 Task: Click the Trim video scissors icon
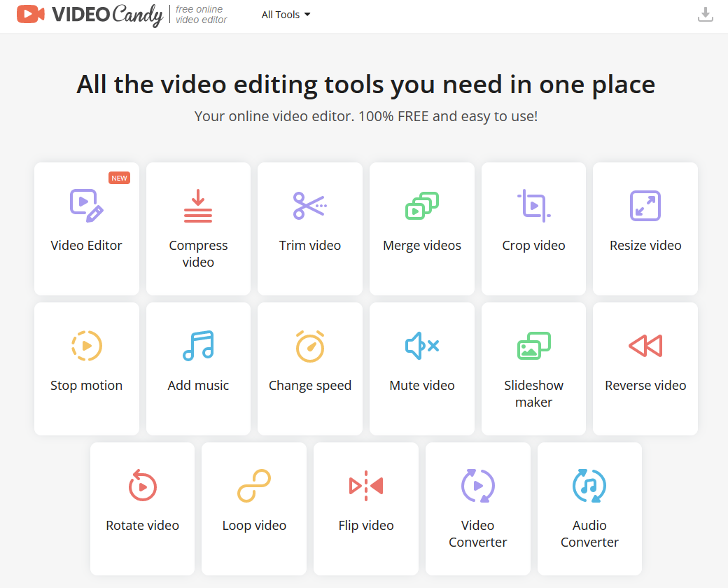[309, 206]
